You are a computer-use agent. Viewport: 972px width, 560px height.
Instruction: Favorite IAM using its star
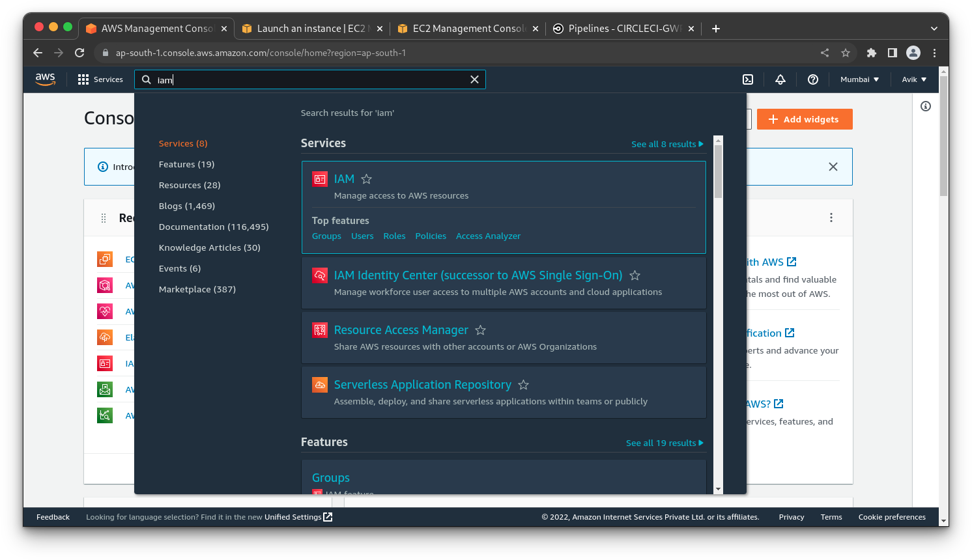point(365,178)
